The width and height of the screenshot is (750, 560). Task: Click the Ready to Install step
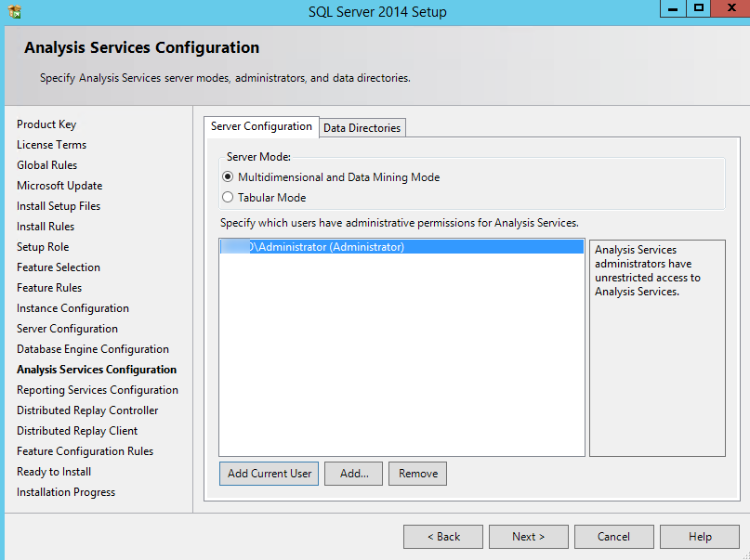click(54, 472)
